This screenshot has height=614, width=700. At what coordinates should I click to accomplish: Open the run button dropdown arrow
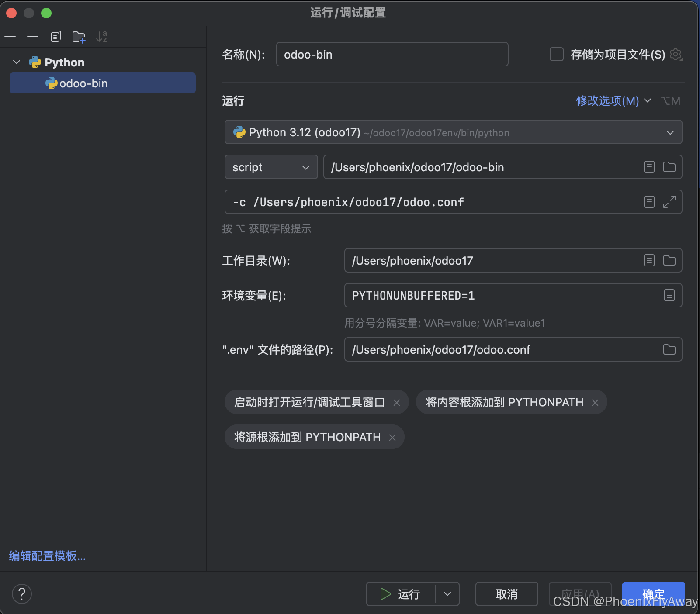(x=447, y=594)
